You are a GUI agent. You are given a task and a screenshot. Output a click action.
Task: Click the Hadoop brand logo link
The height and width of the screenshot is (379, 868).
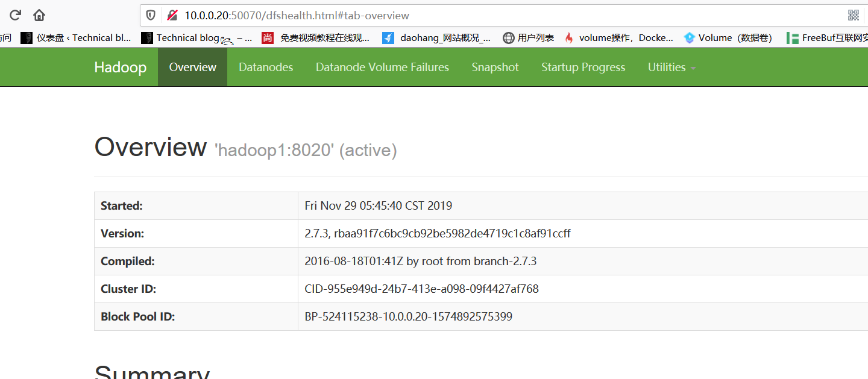coord(121,67)
